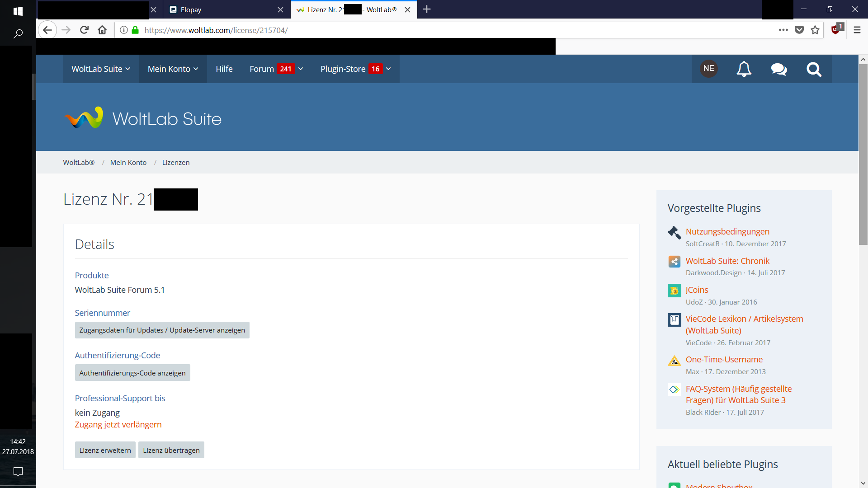
Task: Open Firefox hamburger menu
Action: (x=857, y=30)
